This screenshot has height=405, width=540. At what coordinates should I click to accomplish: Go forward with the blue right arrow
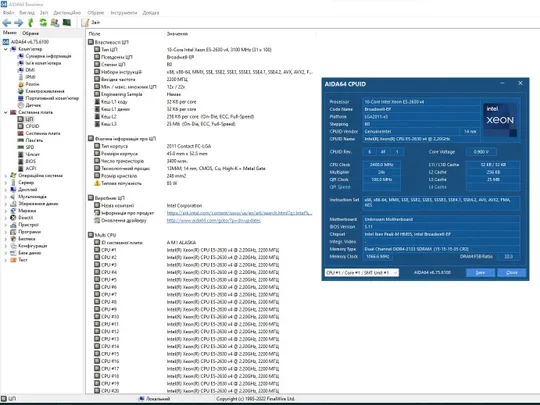[19, 23]
